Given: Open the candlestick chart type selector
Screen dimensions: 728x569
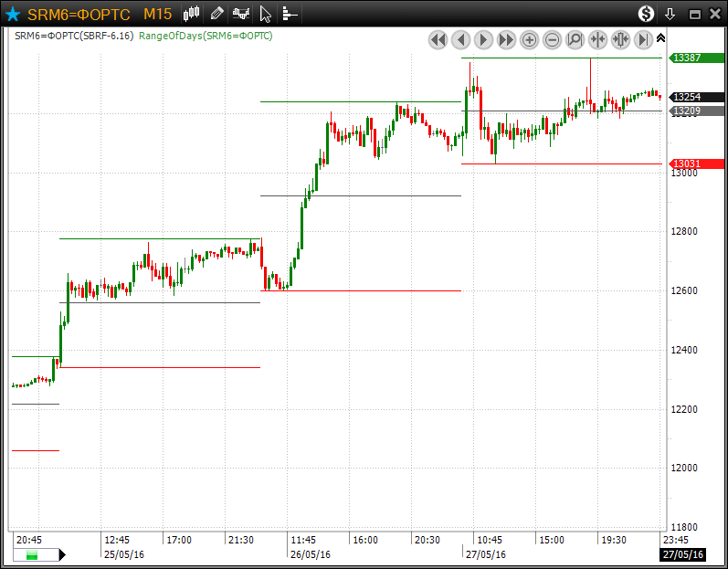Looking at the screenshot, I should [x=192, y=14].
